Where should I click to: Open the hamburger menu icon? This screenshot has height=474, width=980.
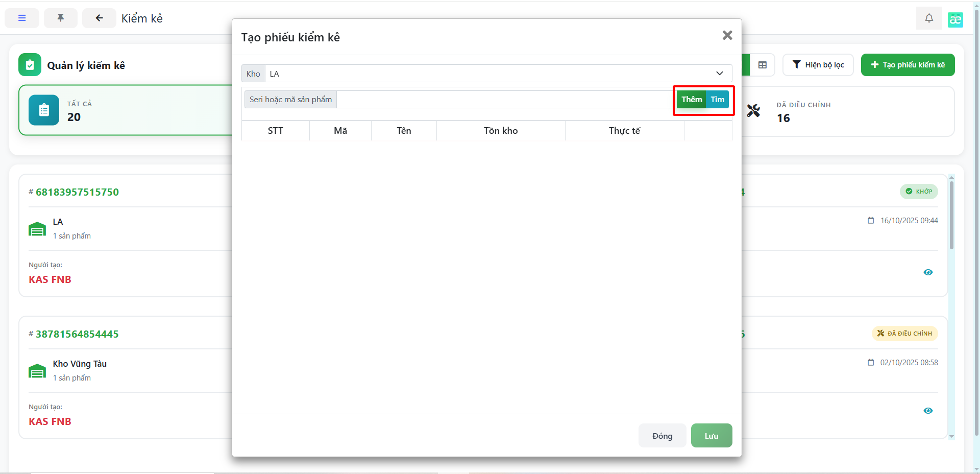[22, 18]
